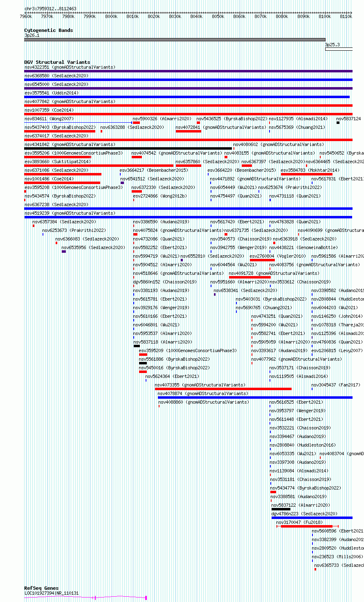The height and width of the screenshot is (602, 364).
Task: Click the 3p25.3 cytogenetic band box
Action: click(x=339, y=49)
